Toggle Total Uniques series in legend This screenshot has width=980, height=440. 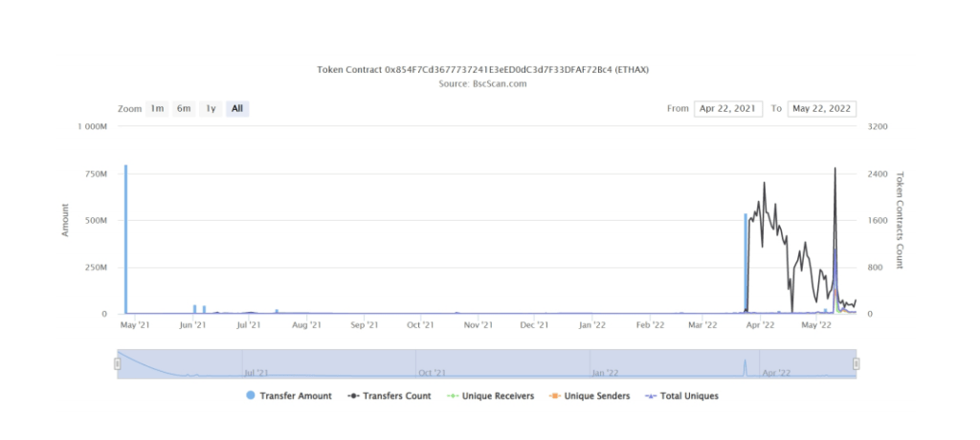681,396
